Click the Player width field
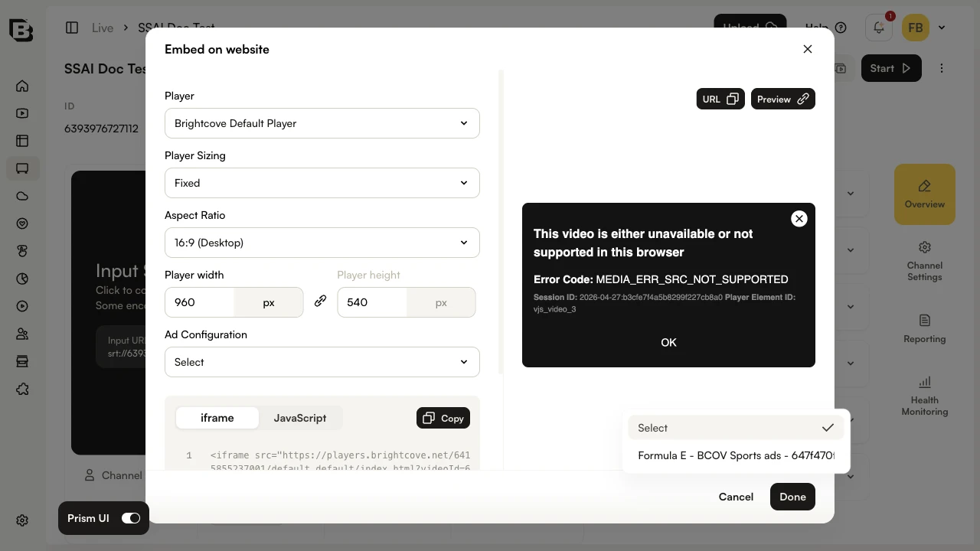 point(200,302)
